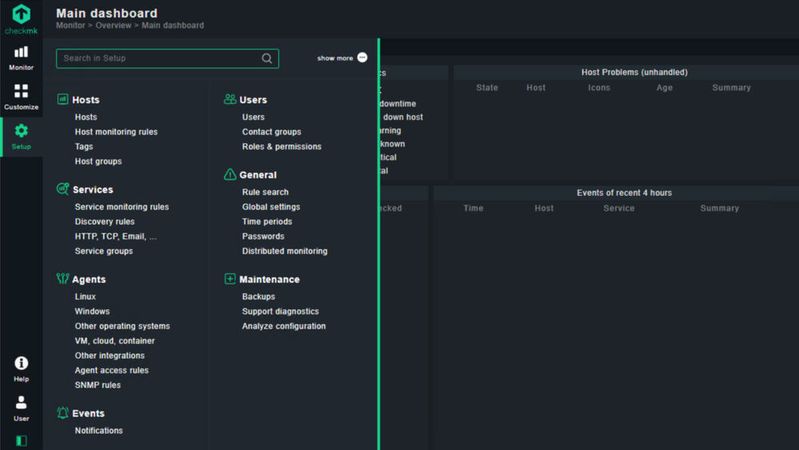Viewport: 799px width, 450px height.
Task: Open Notifications under Events
Action: [99, 431]
